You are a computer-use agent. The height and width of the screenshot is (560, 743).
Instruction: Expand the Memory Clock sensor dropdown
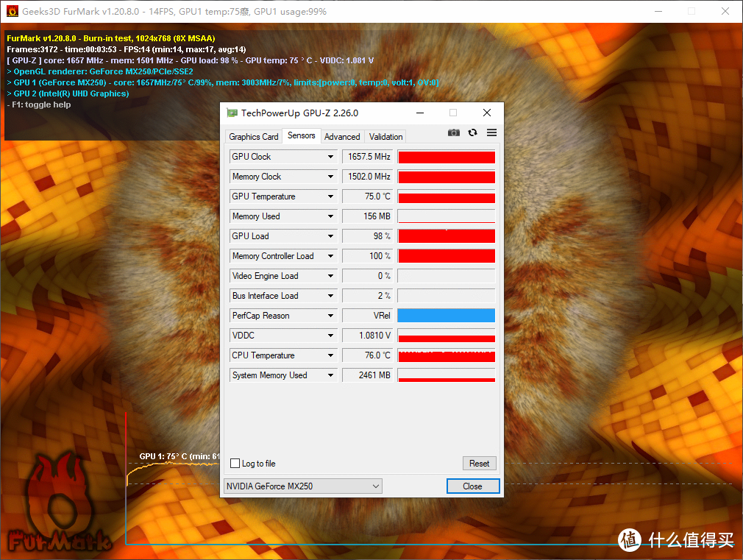click(331, 177)
